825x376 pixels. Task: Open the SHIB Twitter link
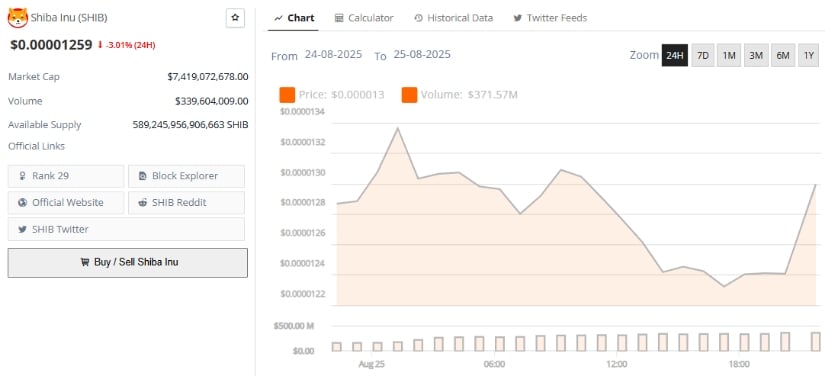[x=126, y=229]
